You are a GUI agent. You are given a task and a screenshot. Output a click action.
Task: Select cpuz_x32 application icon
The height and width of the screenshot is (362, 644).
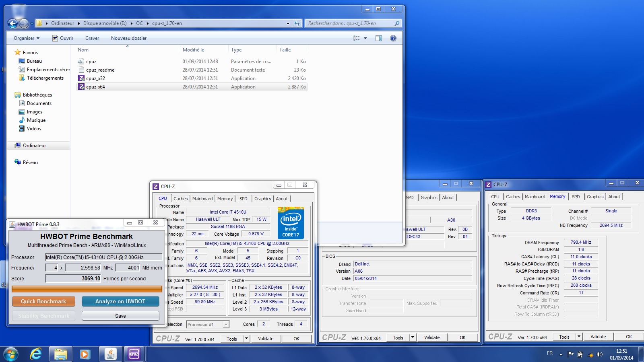pyautogui.click(x=81, y=78)
